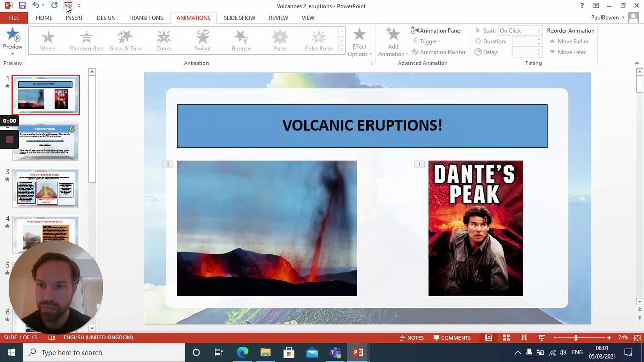Viewport: 644px width, 362px height.
Task: Expand the animation gallery More arrow
Action: coord(342,50)
